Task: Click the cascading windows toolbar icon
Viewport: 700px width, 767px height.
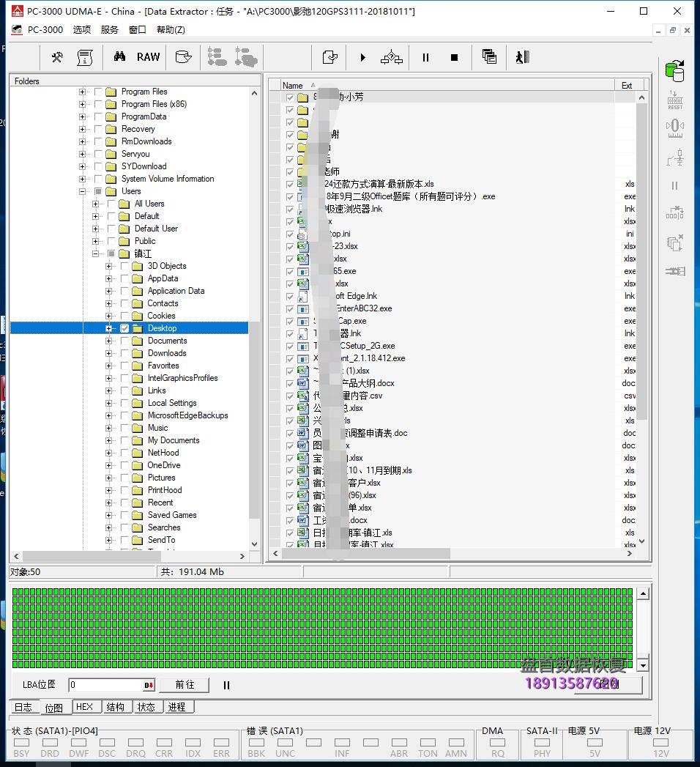Action: [x=489, y=57]
